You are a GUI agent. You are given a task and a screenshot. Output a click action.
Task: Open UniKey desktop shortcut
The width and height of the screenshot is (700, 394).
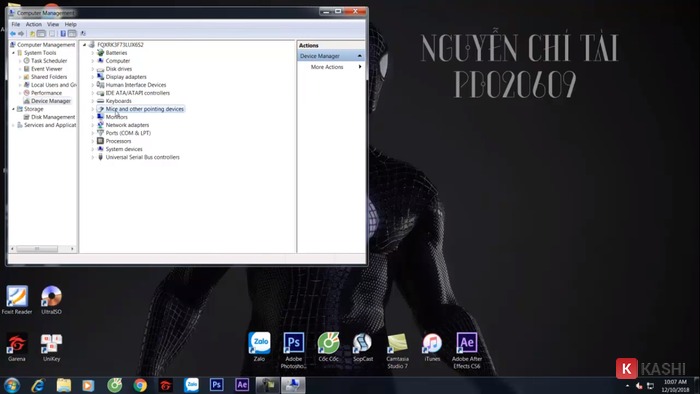(51, 347)
